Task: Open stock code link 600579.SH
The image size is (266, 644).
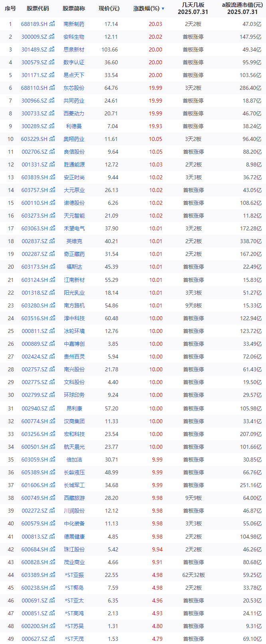Action: pyautogui.click(x=34, y=523)
